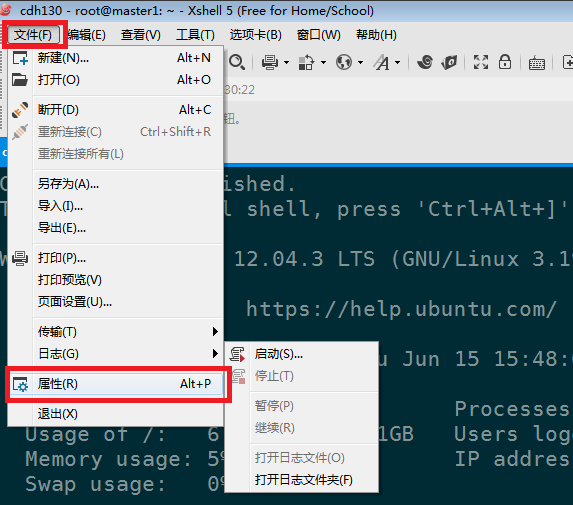Viewport: 573px width, 505px height.
Task: Click the Xshell app icon in title bar
Action: pyautogui.click(x=6, y=10)
